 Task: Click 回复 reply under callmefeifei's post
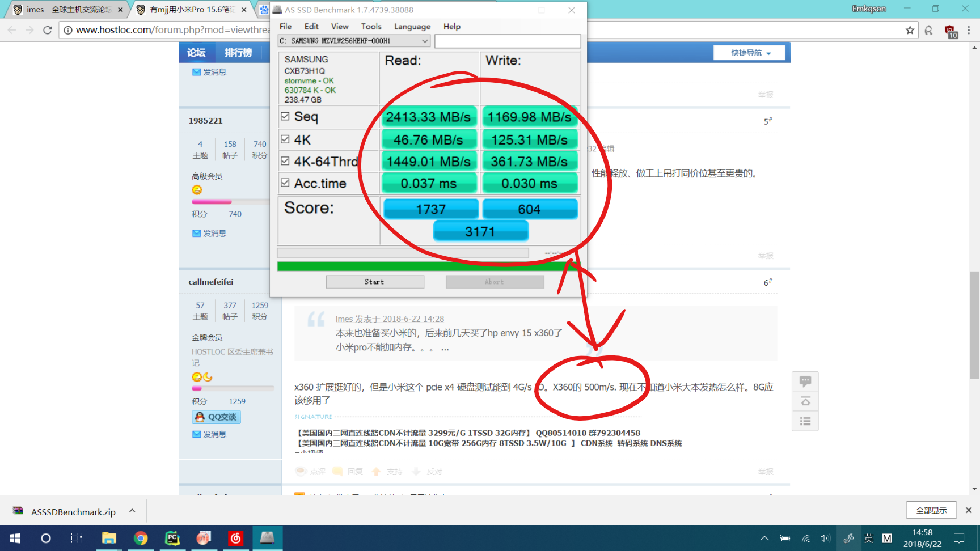[348, 472]
